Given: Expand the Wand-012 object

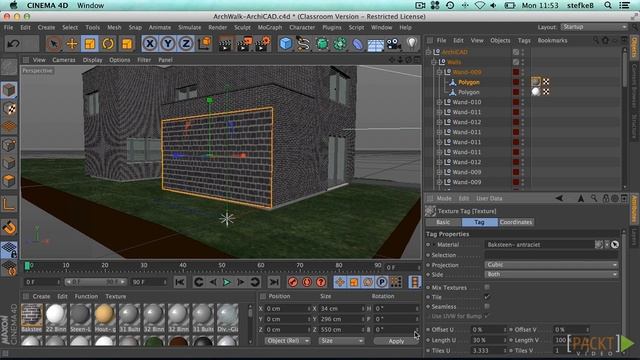Looking at the screenshot, I should pos(439,122).
